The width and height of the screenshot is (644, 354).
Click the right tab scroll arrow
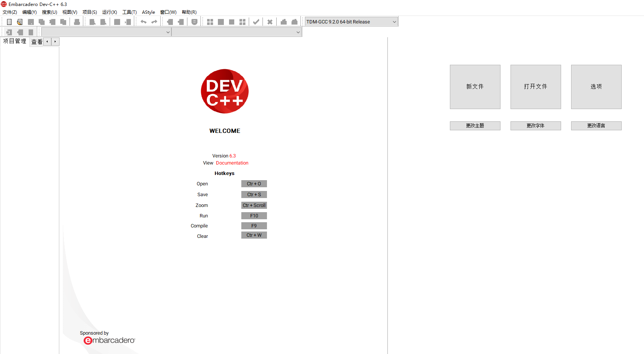click(55, 42)
